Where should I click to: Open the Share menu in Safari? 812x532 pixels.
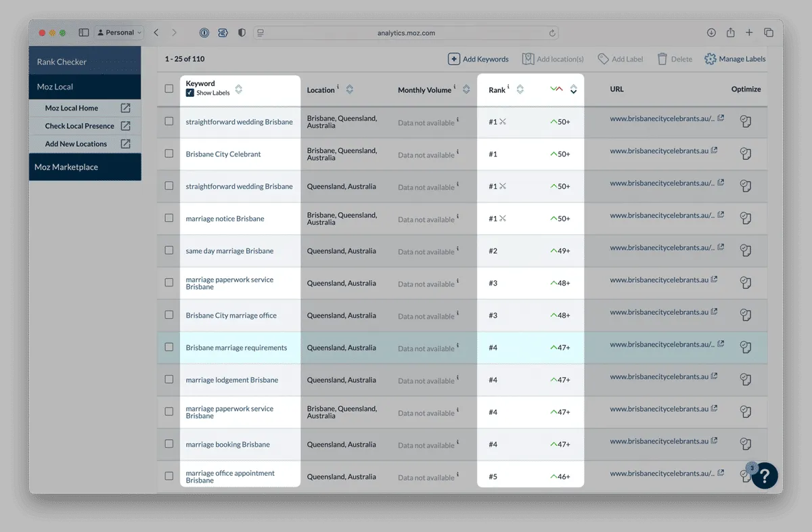pos(730,32)
